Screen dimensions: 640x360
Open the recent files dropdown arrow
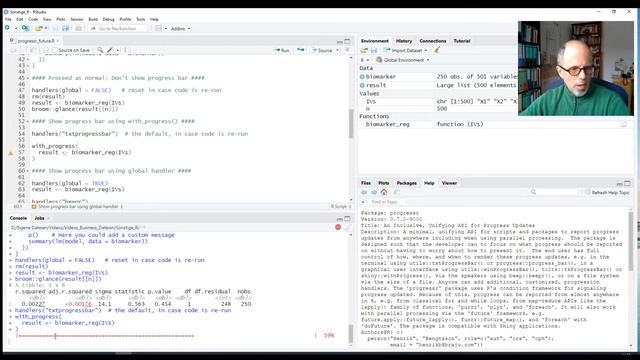[46, 29]
